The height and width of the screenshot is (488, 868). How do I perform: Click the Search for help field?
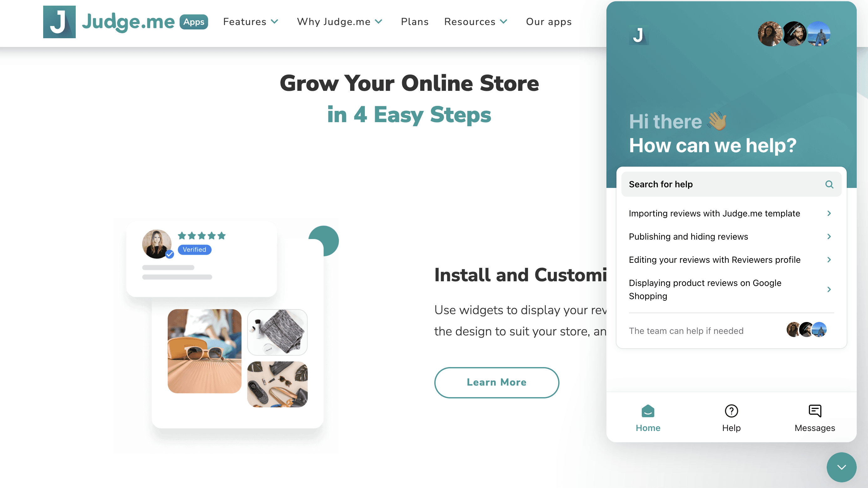click(731, 184)
